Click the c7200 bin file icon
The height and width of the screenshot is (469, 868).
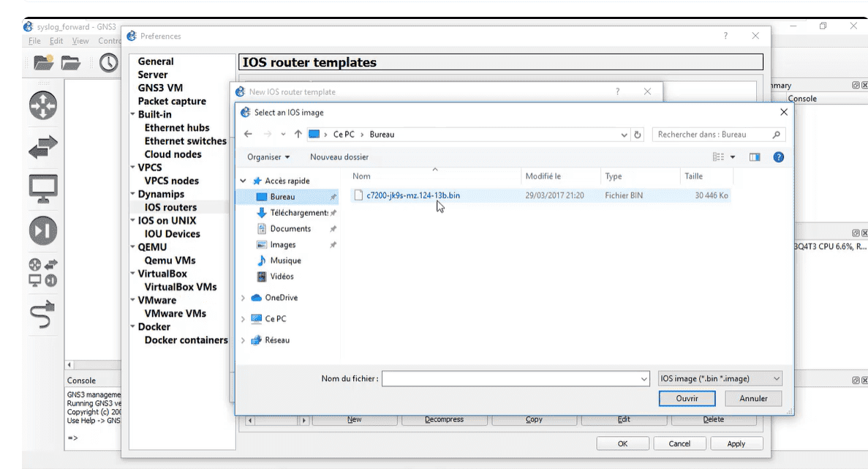click(359, 195)
